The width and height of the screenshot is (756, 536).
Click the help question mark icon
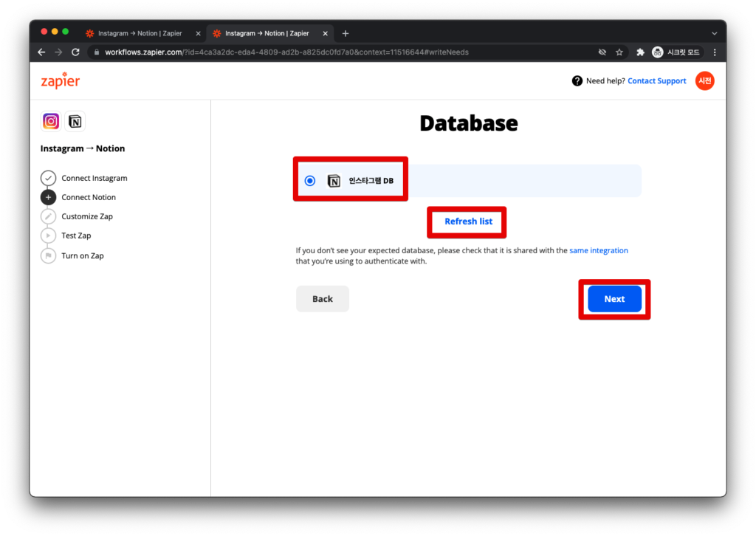pyautogui.click(x=577, y=81)
